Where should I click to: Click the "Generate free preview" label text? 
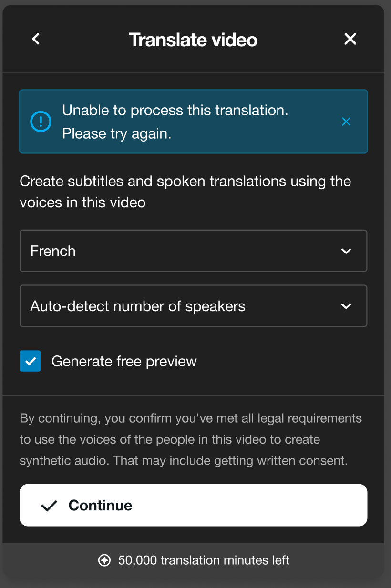click(124, 361)
